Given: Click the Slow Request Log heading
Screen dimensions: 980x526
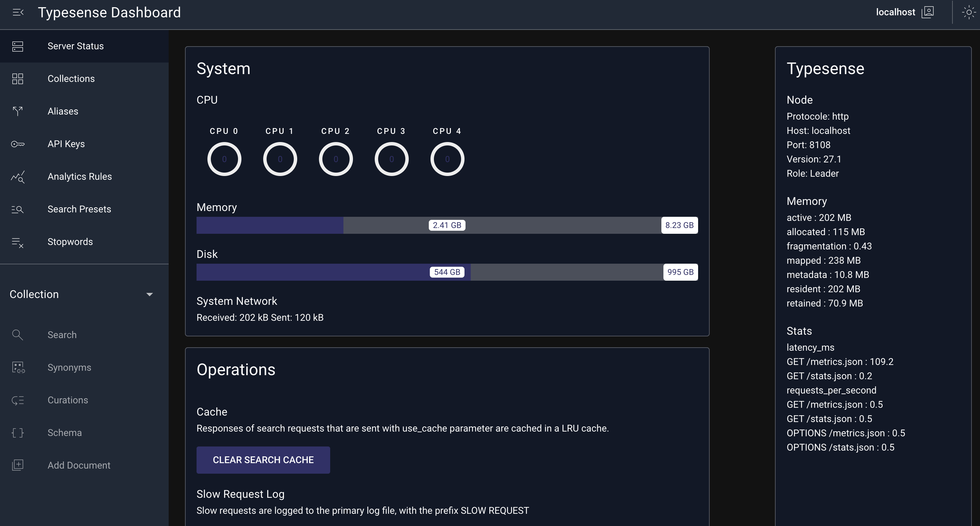Looking at the screenshot, I should point(240,494).
